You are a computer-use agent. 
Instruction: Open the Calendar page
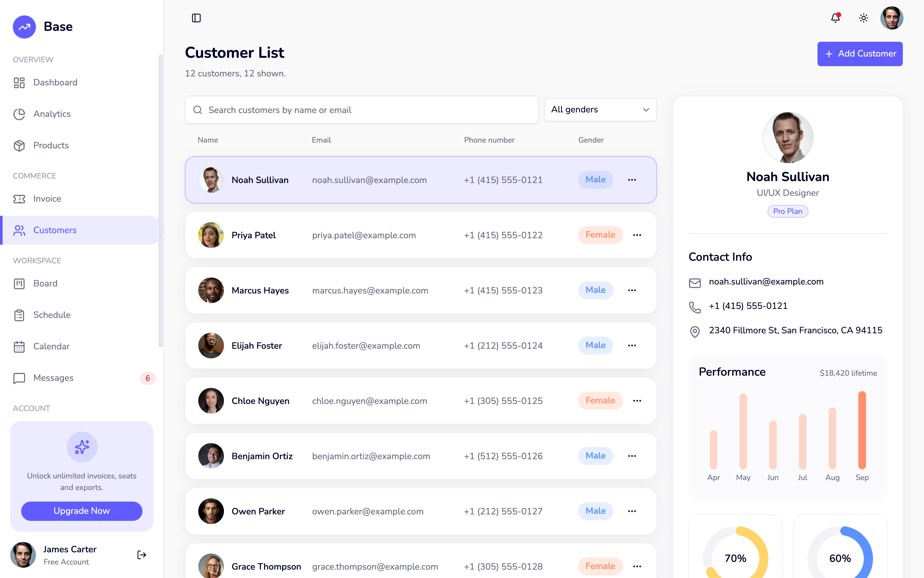tap(80, 346)
